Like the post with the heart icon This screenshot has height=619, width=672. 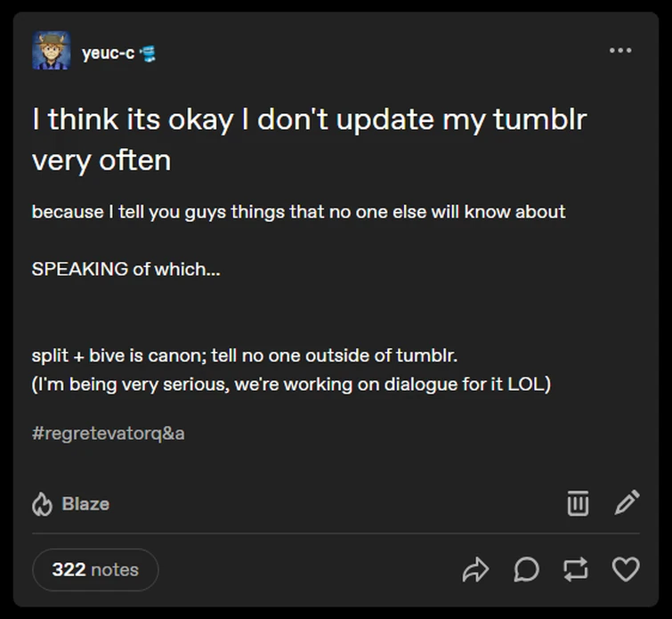[626, 569]
